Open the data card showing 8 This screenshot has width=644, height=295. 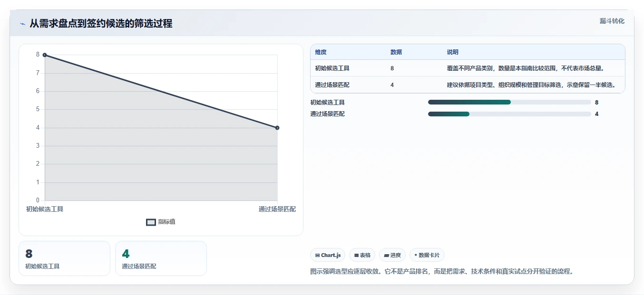[x=64, y=258]
